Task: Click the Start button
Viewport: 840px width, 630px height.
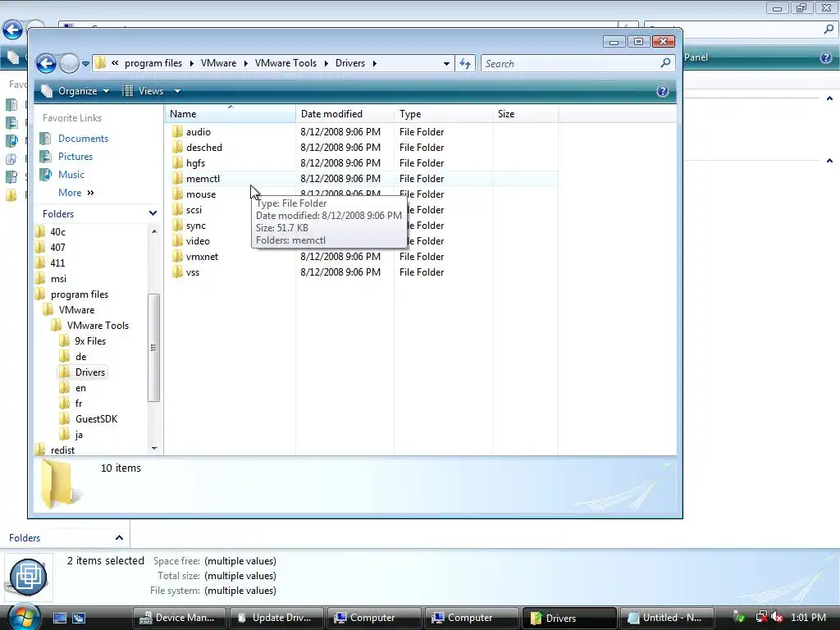Action: pos(23,618)
